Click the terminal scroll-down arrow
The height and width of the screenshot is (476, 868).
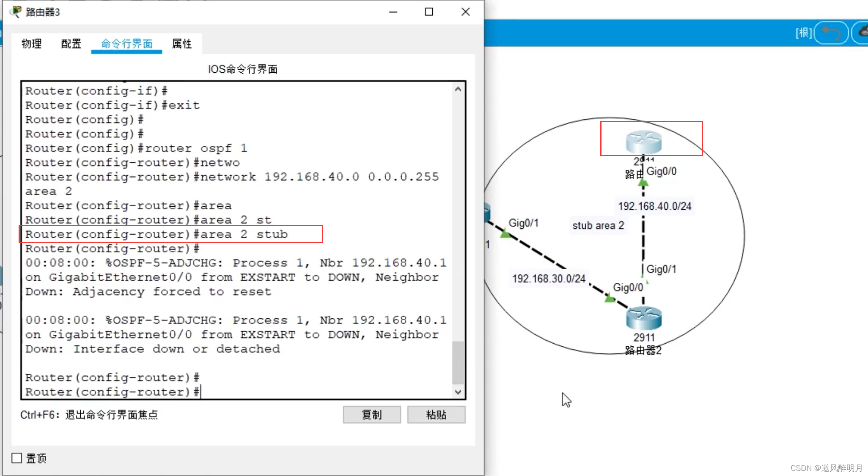[458, 392]
